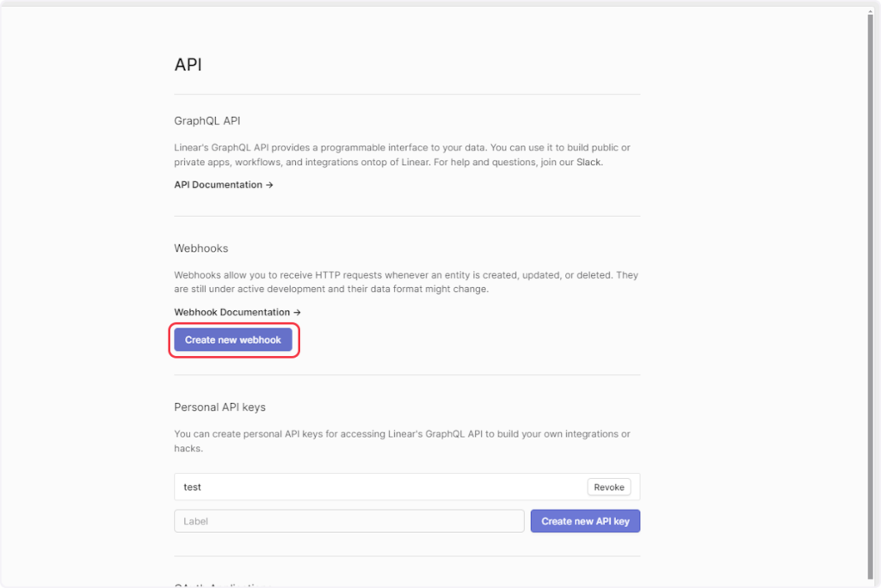Click the API page title
This screenshot has width=881, height=588.
[x=188, y=64]
